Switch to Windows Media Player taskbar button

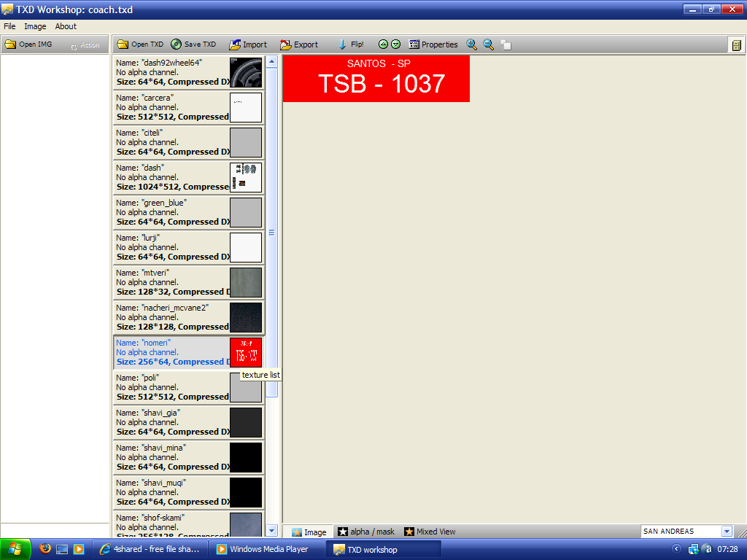(268, 550)
